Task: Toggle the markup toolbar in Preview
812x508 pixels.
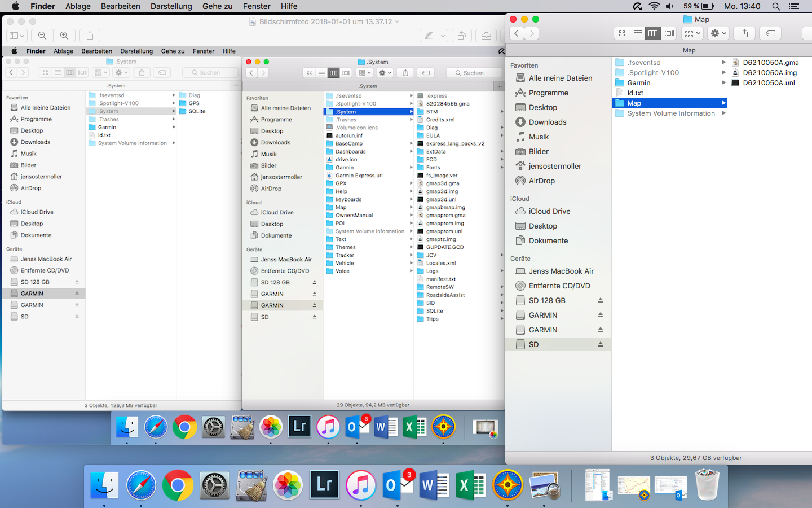Action: (x=429, y=36)
